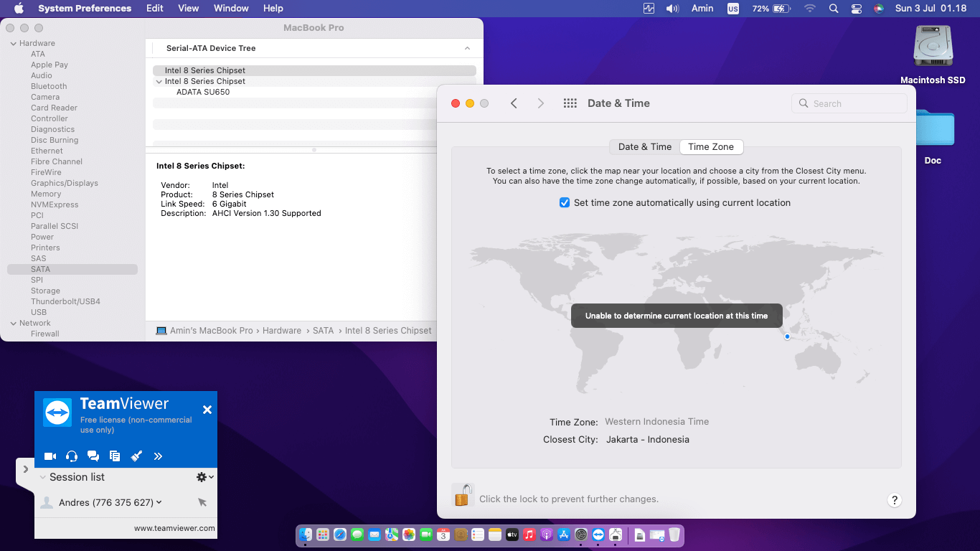Close the TeamViewer session panel
The width and height of the screenshot is (980, 551).
pyautogui.click(x=207, y=410)
